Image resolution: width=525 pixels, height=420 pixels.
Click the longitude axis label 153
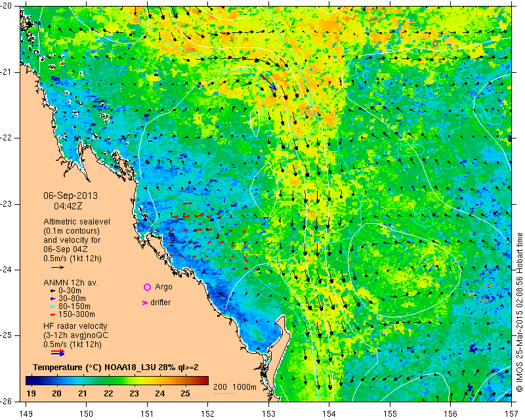[268, 414]
